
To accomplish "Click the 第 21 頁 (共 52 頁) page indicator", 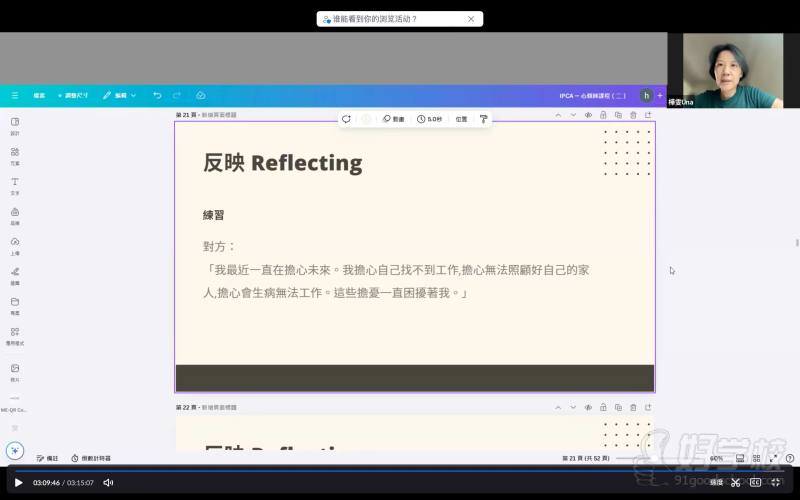I will tap(586, 458).
